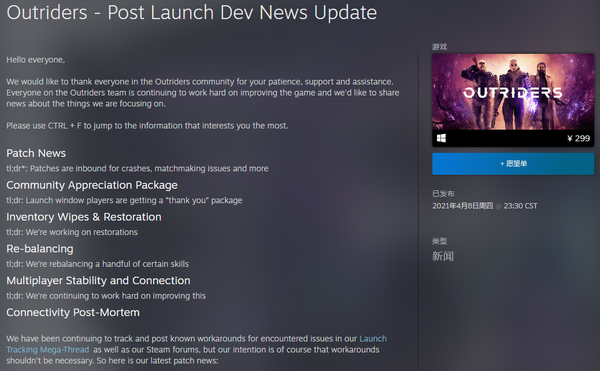Click the 游戏 label above game capsule
This screenshot has height=371, width=600.
click(x=439, y=47)
